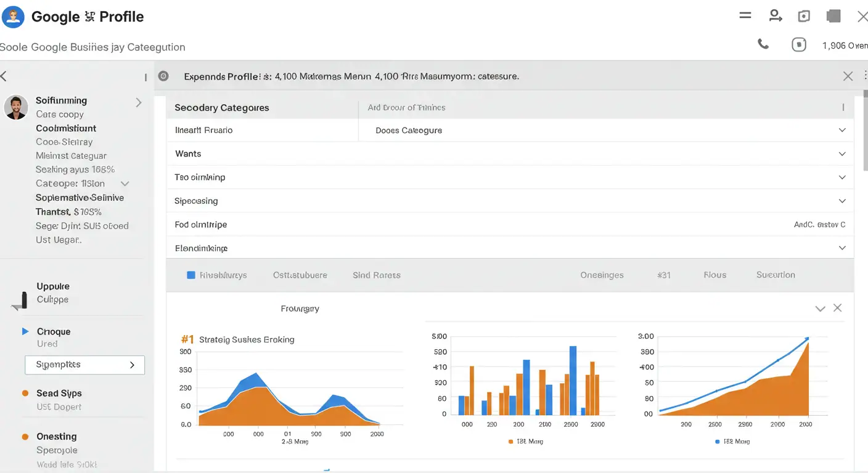Expand the Soifiunming chevron arrow
Image resolution: width=868 pixels, height=473 pixels.
coord(139,103)
